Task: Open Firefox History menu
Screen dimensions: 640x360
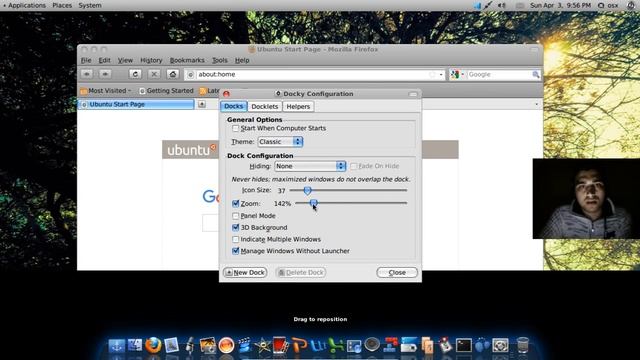Action: tap(151, 60)
